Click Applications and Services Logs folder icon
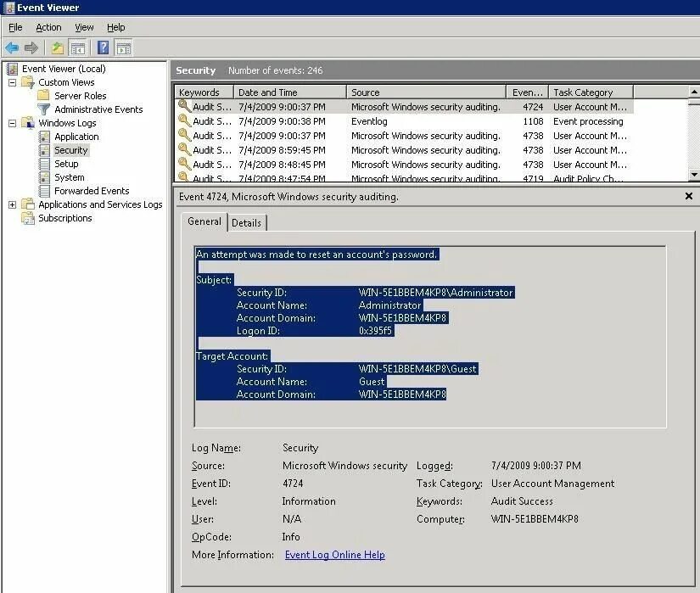 (28, 204)
